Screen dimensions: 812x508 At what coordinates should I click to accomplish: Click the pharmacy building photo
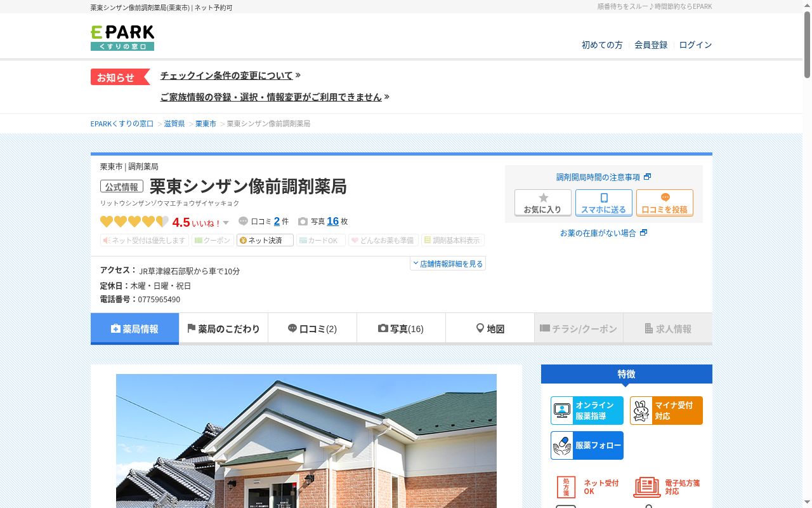coord(306,441)
